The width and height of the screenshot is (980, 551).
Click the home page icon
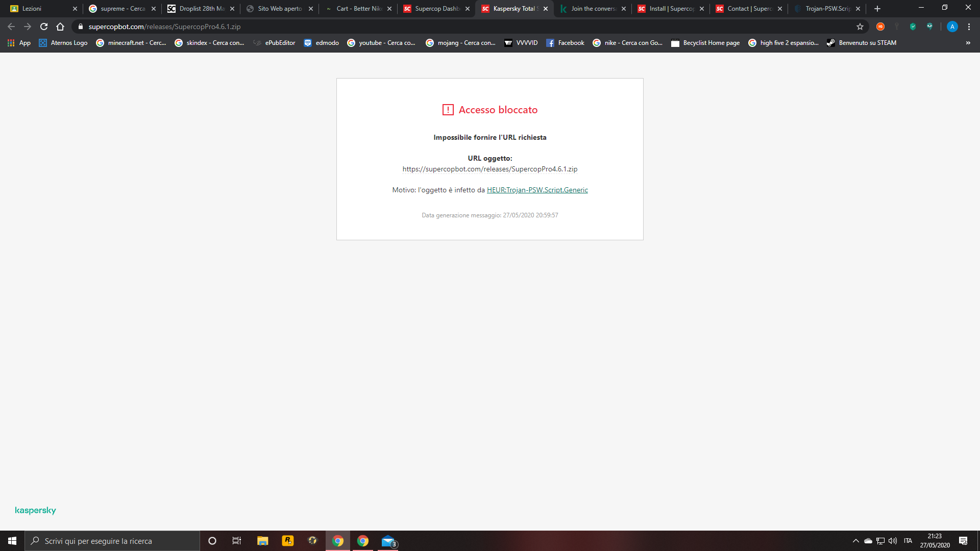click(60, 27)
